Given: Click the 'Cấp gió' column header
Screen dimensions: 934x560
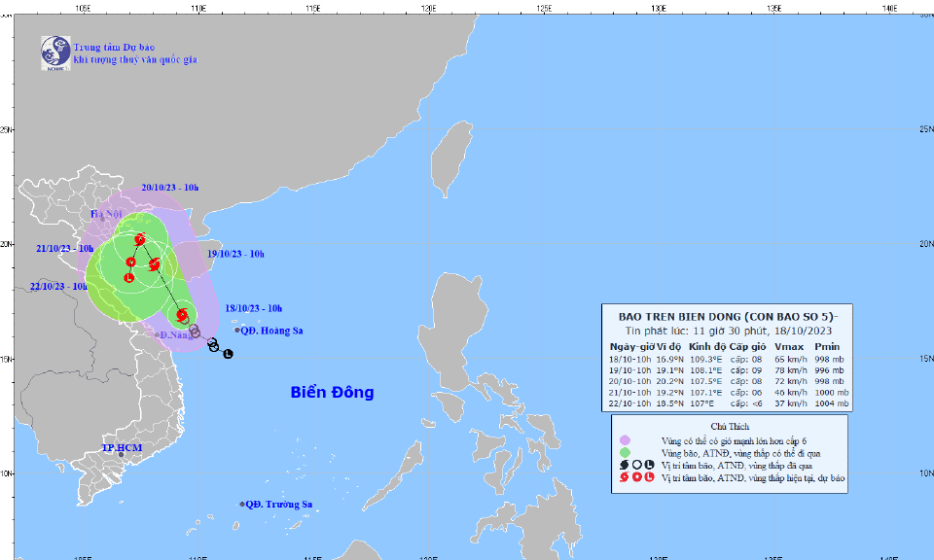Looking at the screenshot, I should click(747, 346).
